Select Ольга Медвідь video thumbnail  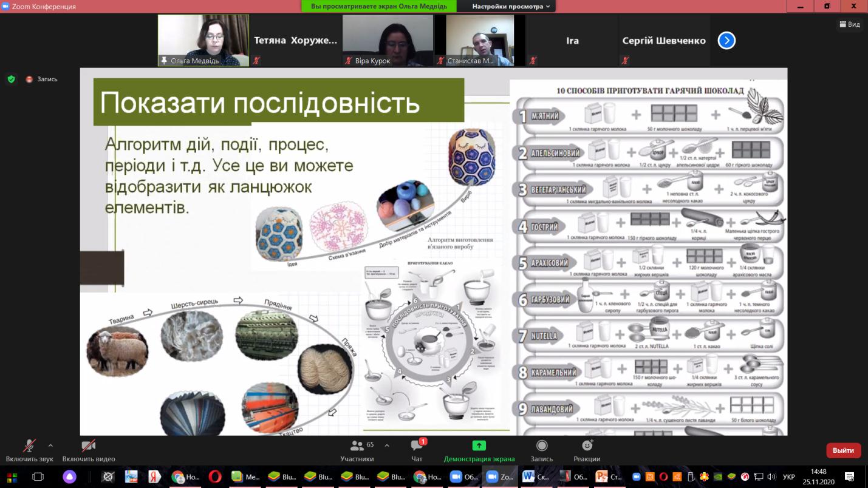203,40
